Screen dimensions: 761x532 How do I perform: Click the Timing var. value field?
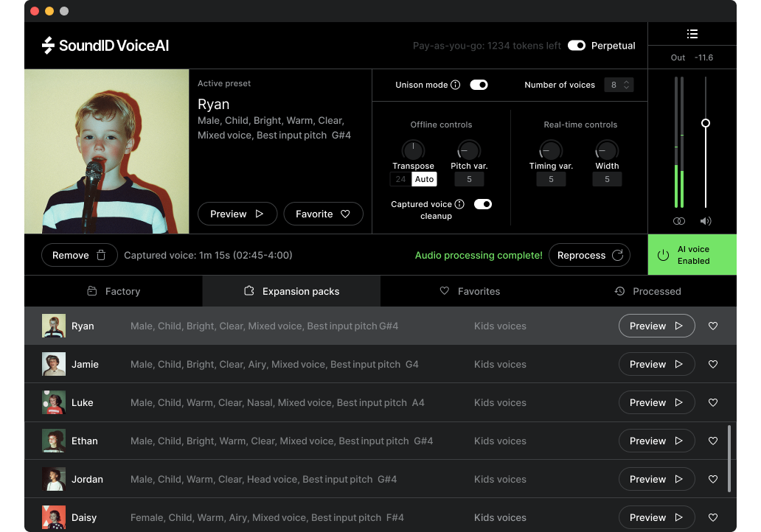(551, 180)
